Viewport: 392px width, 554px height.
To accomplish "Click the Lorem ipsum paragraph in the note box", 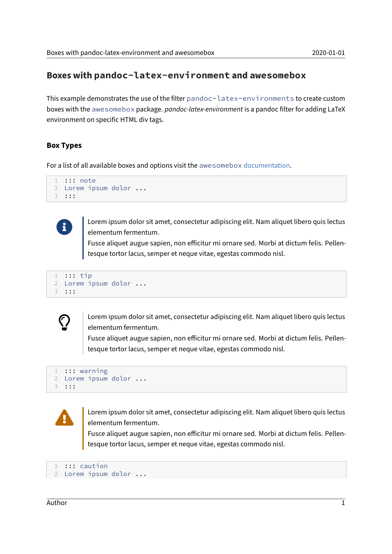I will (x=216, y=238).
